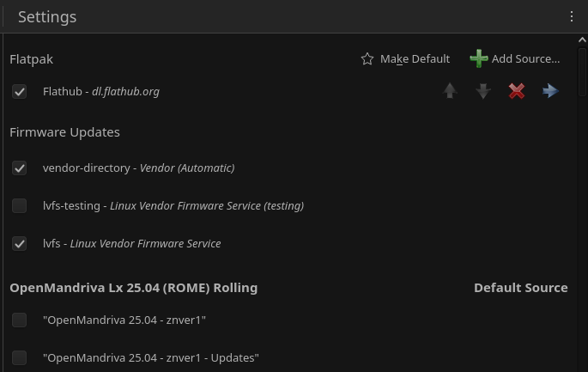Enable "OpenMandriva 25.04 - znver1" checkbox
588x372 pixels.
point(19,320)
